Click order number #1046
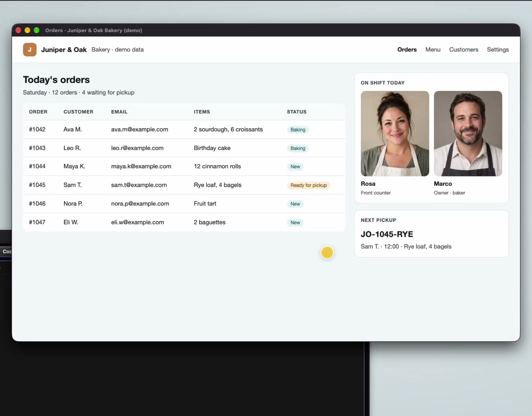 (37, 204)
